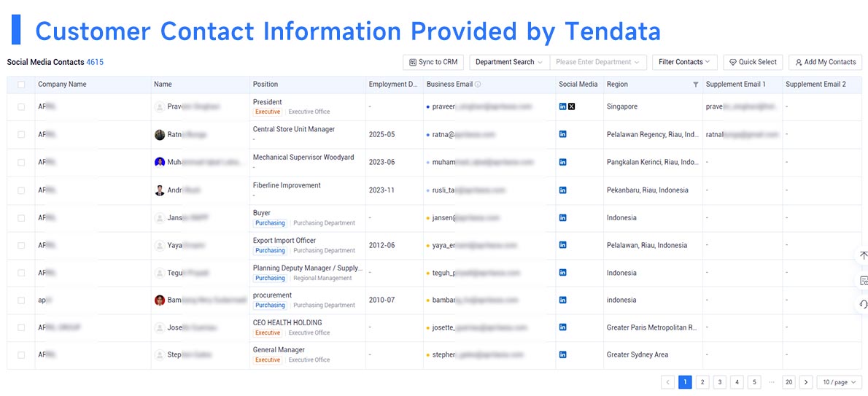Go to page 20
The image size is (868, 396).
pos(788,382)
